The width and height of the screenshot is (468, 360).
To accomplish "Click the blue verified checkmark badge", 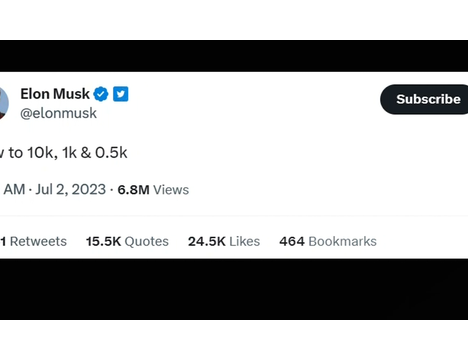I will [x=101, y=94].
